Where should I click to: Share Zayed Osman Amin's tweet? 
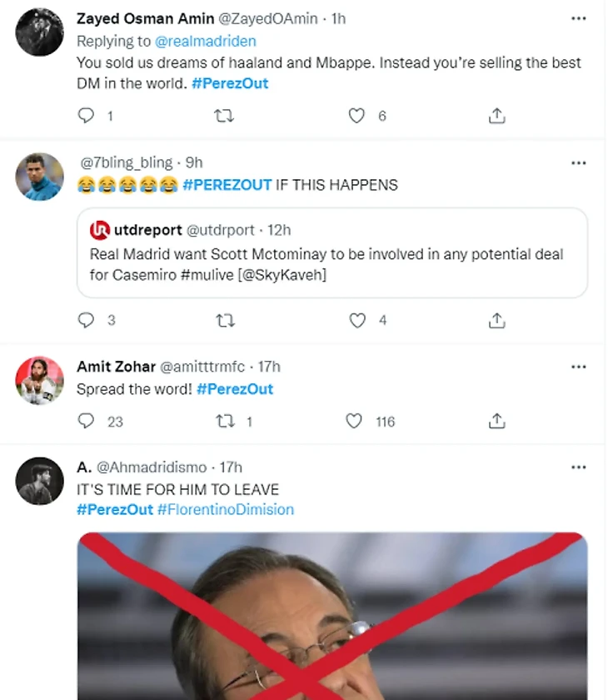496,116
